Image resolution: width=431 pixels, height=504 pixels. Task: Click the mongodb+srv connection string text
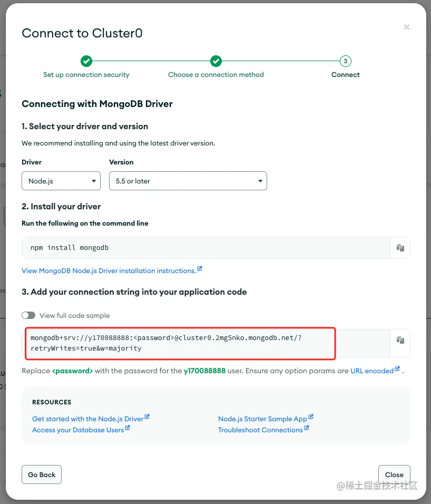[x=166, y=343]
